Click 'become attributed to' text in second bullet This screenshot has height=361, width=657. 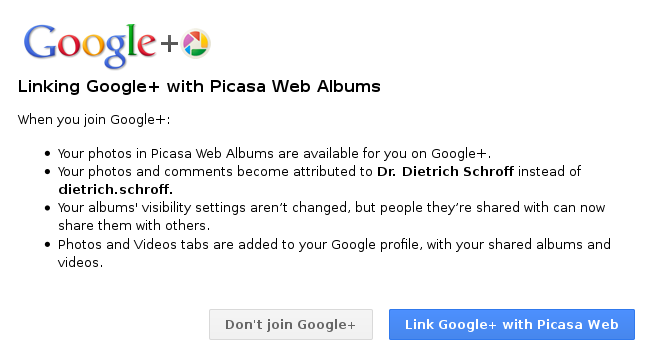305,171
